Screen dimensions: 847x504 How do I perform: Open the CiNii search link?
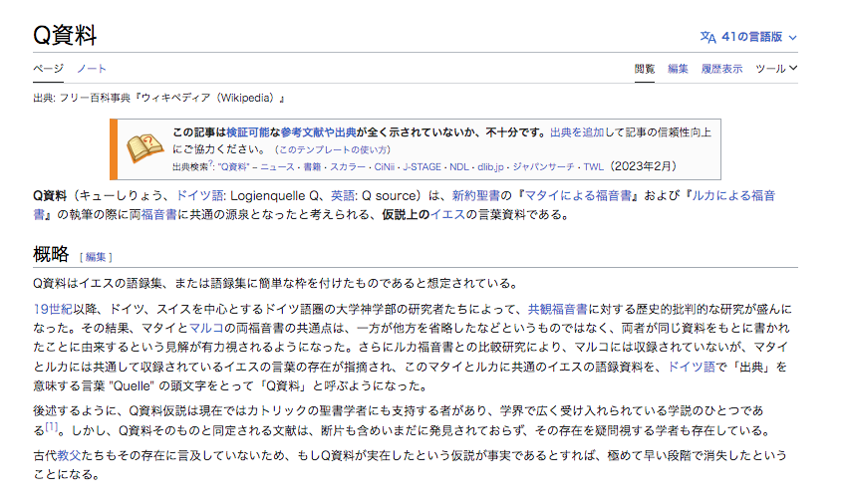click(384, 167)
